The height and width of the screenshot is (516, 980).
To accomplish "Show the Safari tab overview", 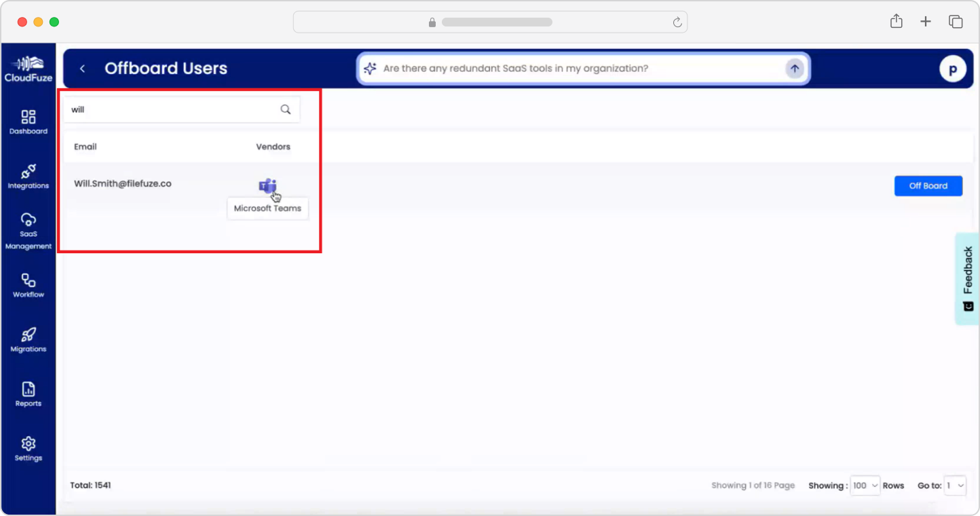I will pos(956,22).
